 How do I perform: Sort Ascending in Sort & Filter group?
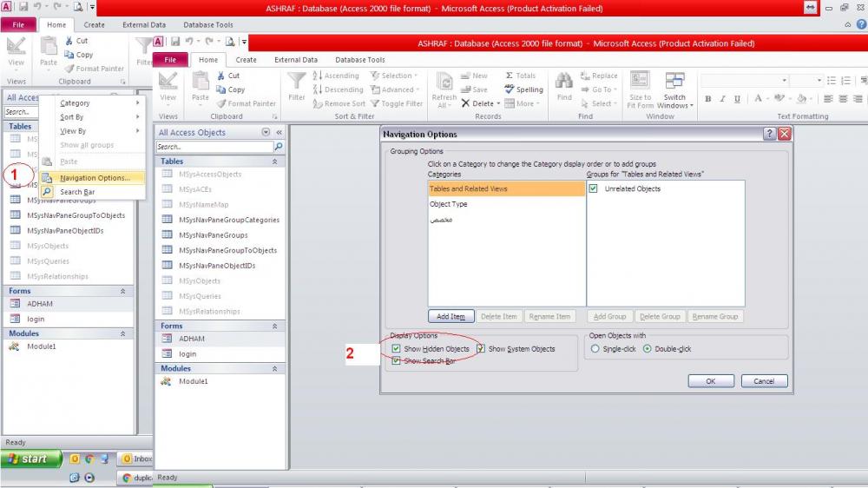coord(336,76)
